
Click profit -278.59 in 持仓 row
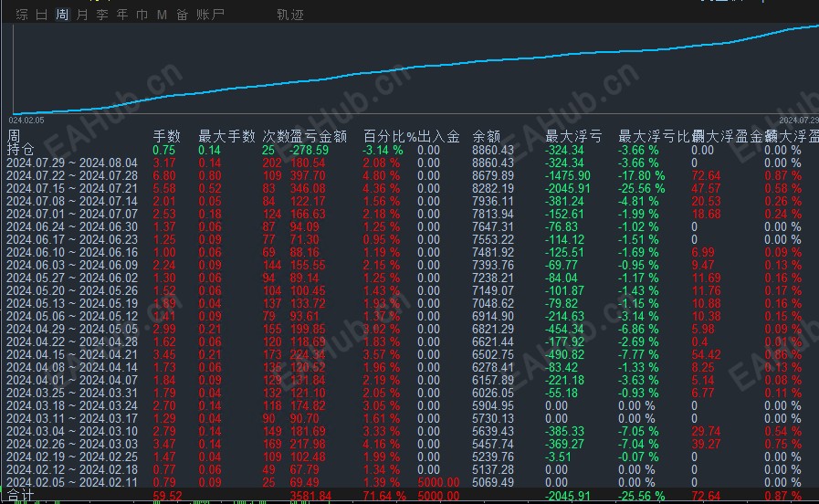[310, 150]
